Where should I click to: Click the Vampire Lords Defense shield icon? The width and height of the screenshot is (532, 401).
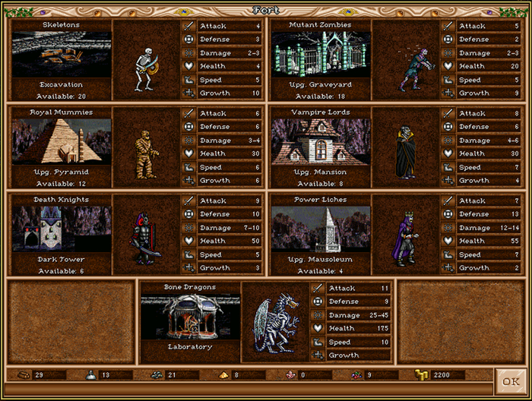click(448, 127)
